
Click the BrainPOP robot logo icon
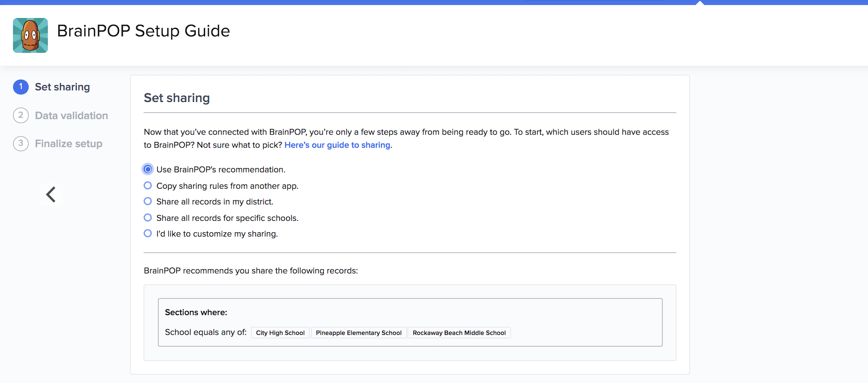[30, 35]
